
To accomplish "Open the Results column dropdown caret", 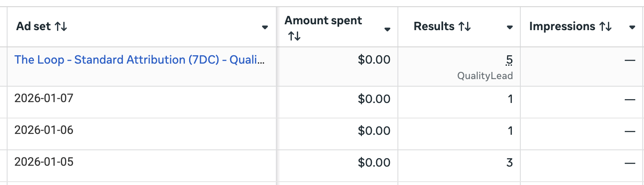I will [x=509, y=28].
